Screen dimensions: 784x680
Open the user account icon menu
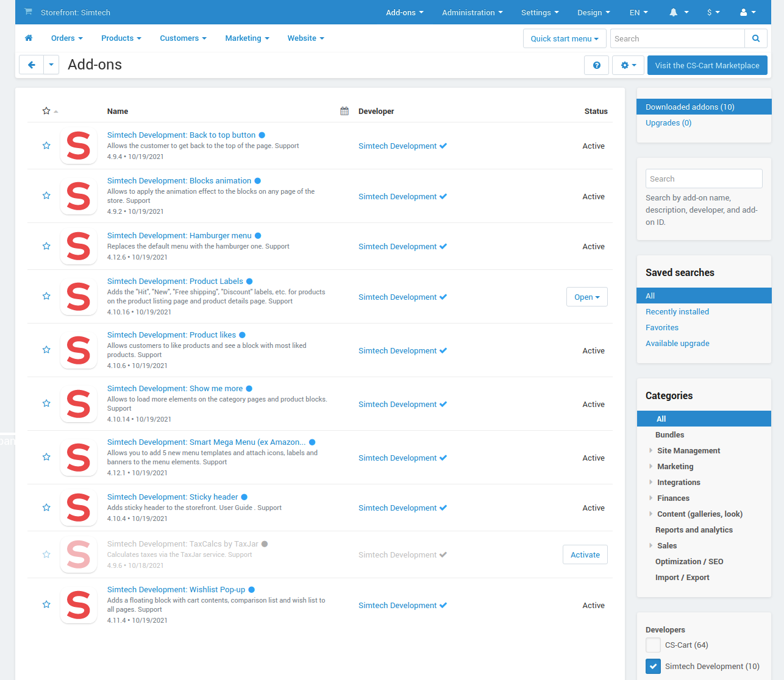tap(747, 12)
